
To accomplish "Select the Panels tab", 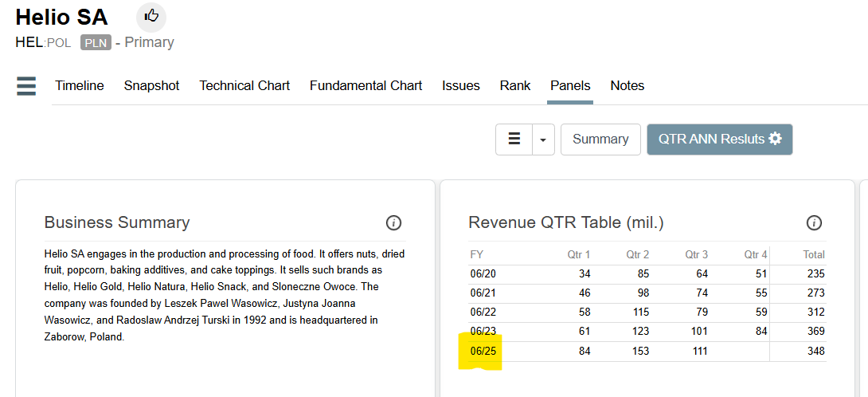I will coord(570,86).
